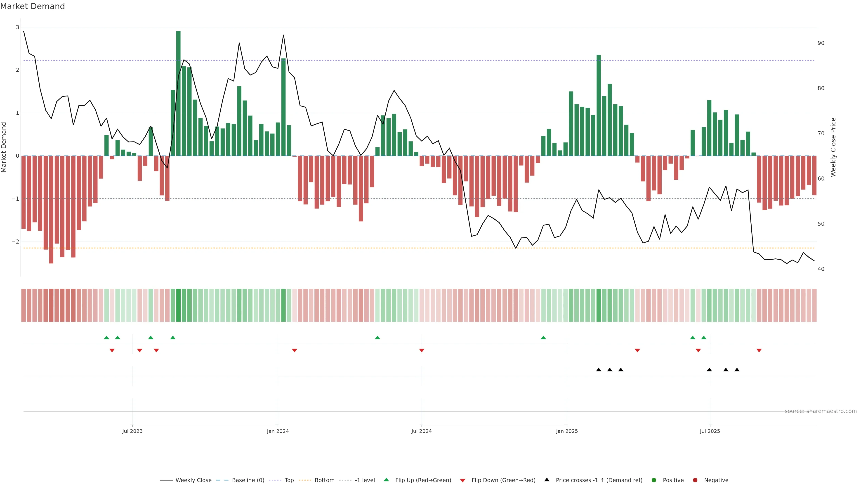Click the red Flip Down triangle in legend
868x488 pixels.
tap(462, 480)
